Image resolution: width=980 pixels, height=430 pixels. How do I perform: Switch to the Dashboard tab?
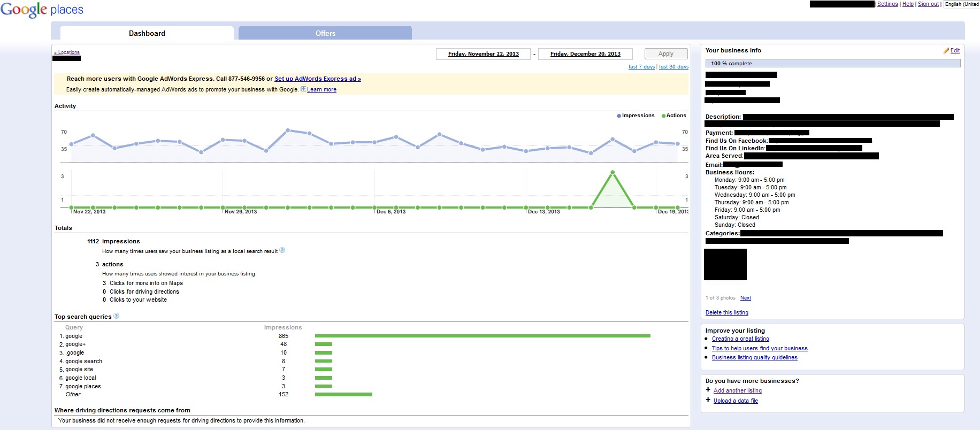pyautogui.click(x=147, y=33)
